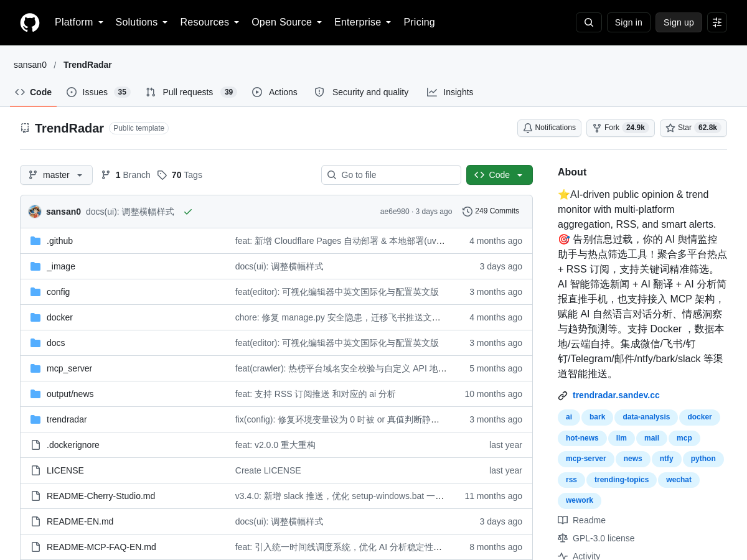Open the 'feat: v2.0.0 重大重构' commit message

point(275,445)
